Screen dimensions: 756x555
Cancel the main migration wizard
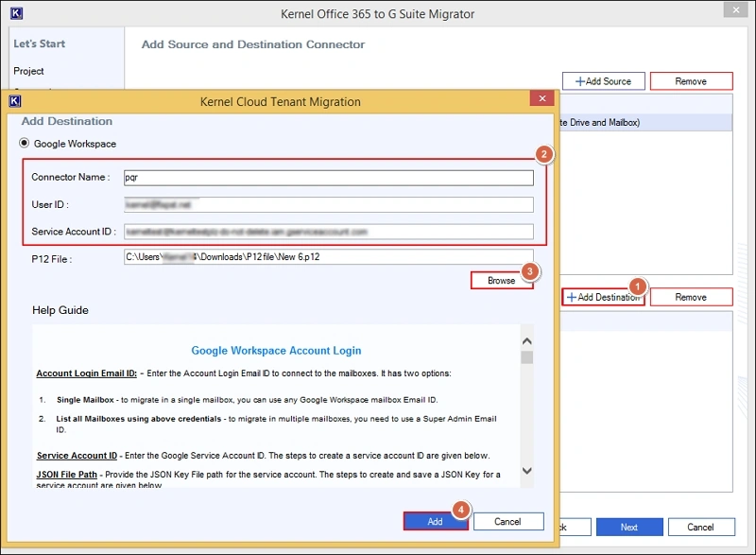[x=700, y=527]
